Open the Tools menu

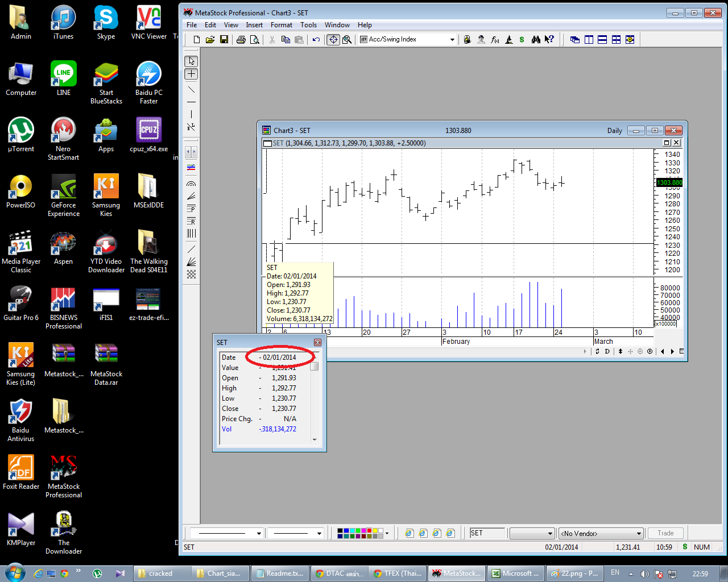[308, 25]
